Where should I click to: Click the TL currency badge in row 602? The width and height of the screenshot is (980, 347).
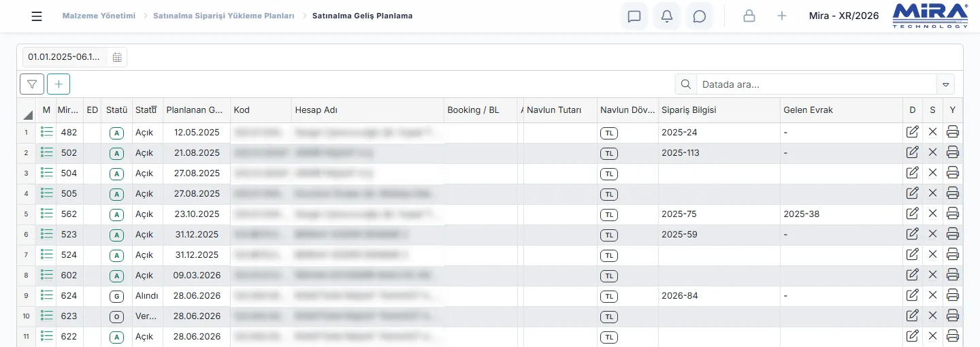(609, 276)
